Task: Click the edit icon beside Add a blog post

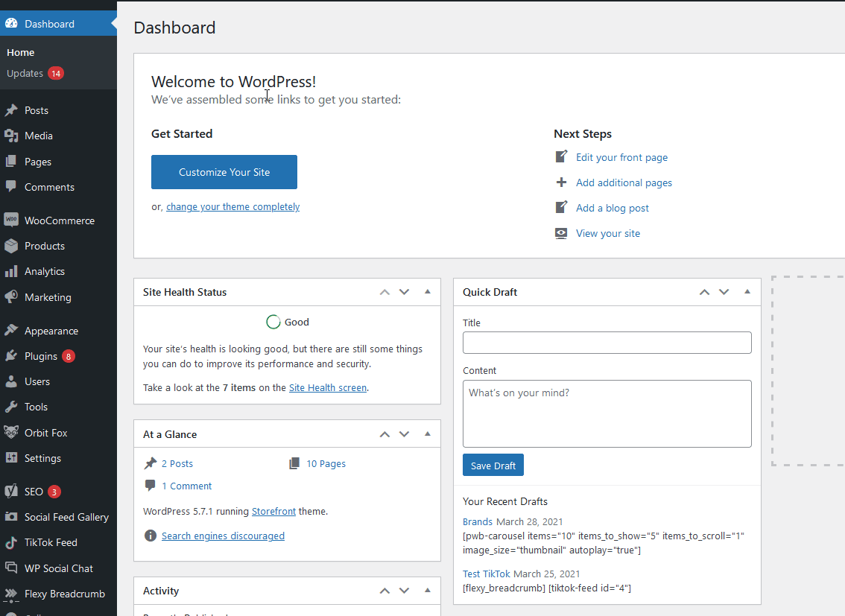Action: pyautogui.click(x=561, y=207)
